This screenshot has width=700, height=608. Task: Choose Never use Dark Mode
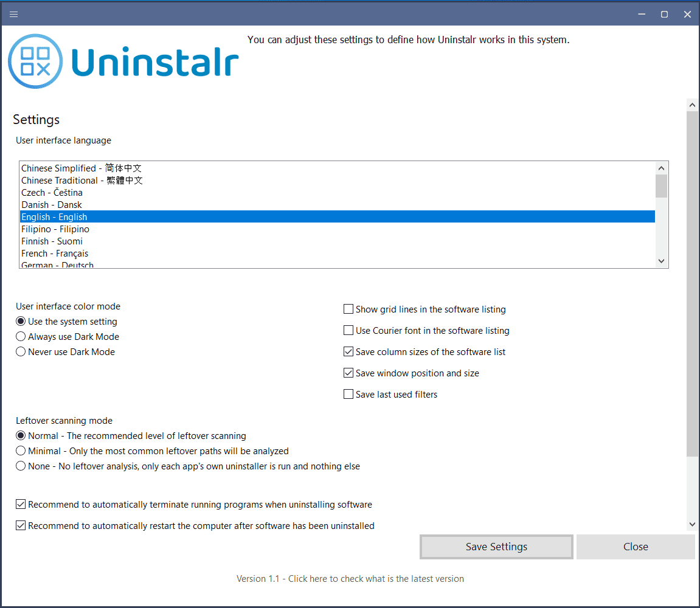(65, 352)
